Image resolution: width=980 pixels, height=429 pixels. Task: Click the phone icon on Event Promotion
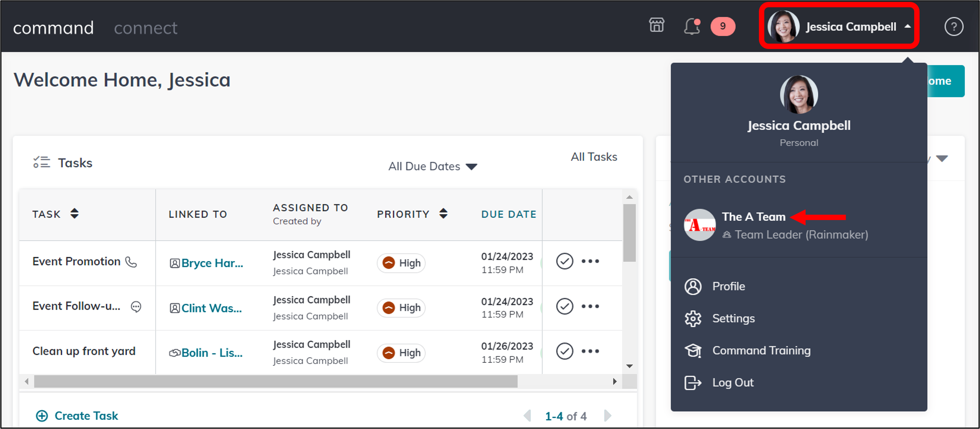tap(132, 262)
